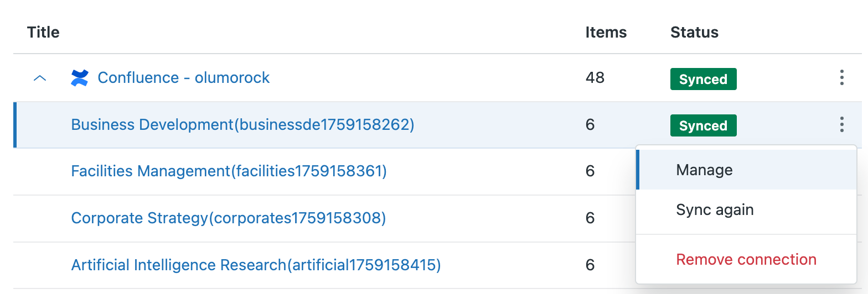Click Remove connection menu option
Viewport: 868px width, 294px height.
pos(746,259)
